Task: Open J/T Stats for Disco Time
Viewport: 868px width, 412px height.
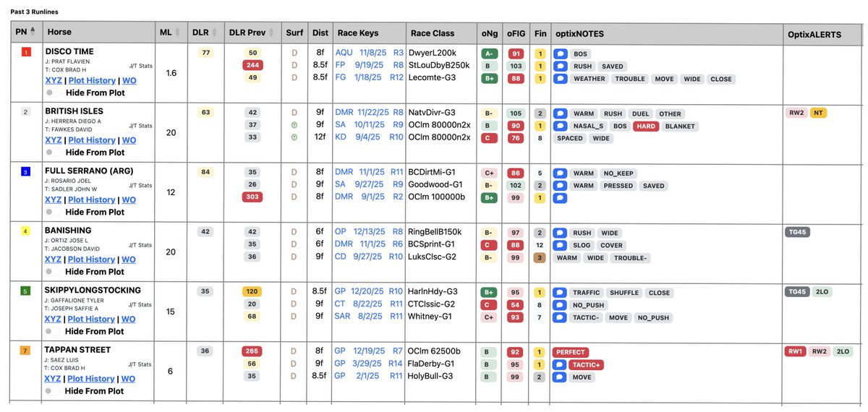Action: pos(141,66)
